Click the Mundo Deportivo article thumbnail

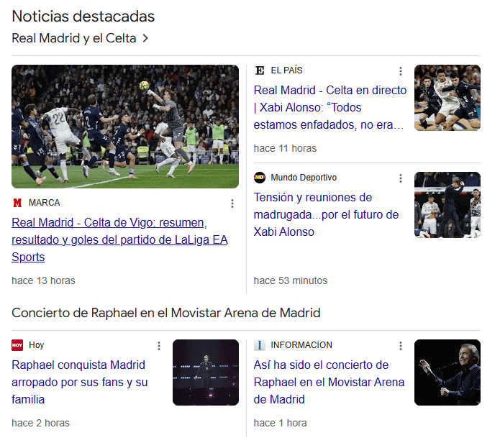coord(447,205)
